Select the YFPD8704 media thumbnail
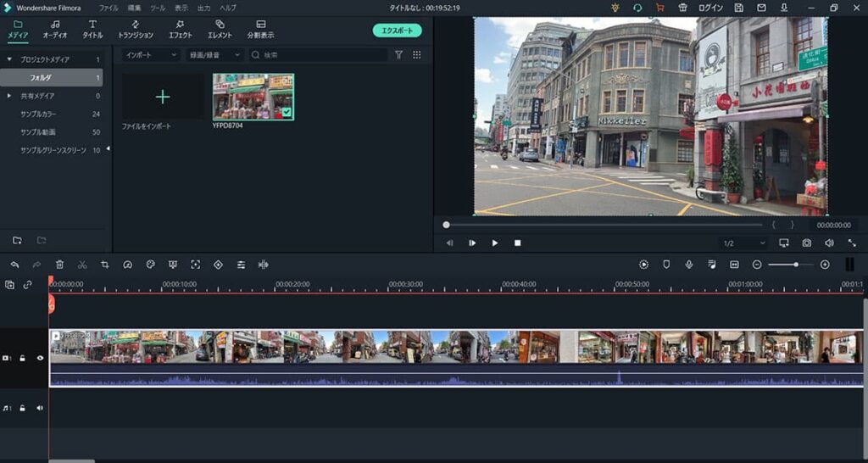Viewport: 868px width, 463px height. [253, 97]
